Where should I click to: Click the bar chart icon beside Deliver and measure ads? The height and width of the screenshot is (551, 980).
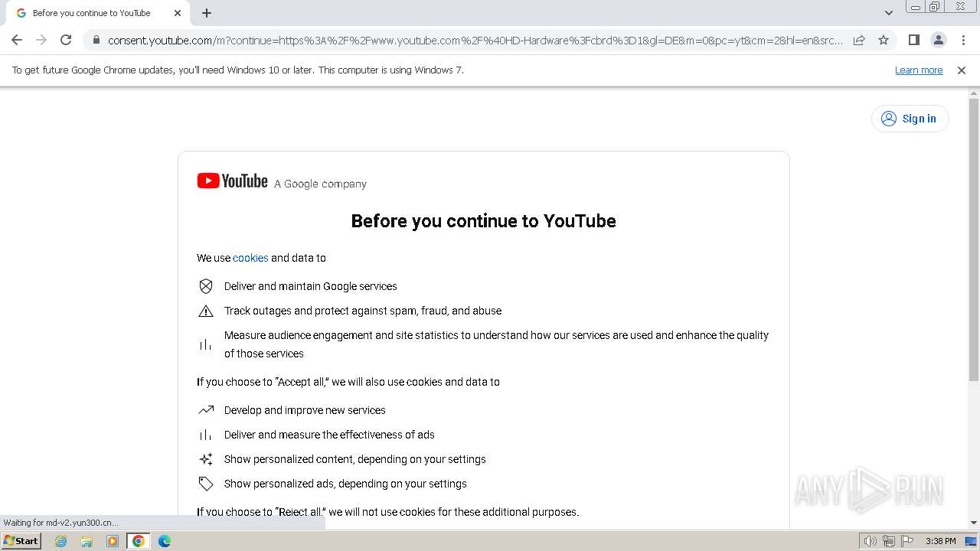(x=206, y=435)
